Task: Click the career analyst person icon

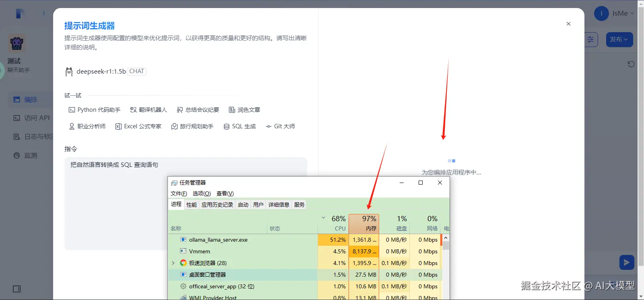Action: pos(72,126)
